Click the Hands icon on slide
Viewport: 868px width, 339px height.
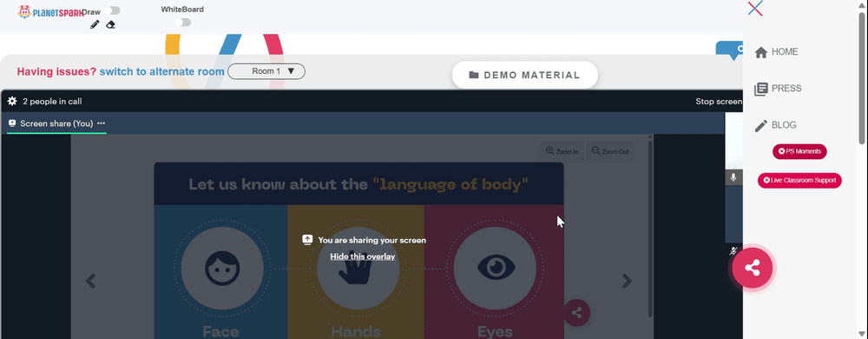click(x=358, y=269)
